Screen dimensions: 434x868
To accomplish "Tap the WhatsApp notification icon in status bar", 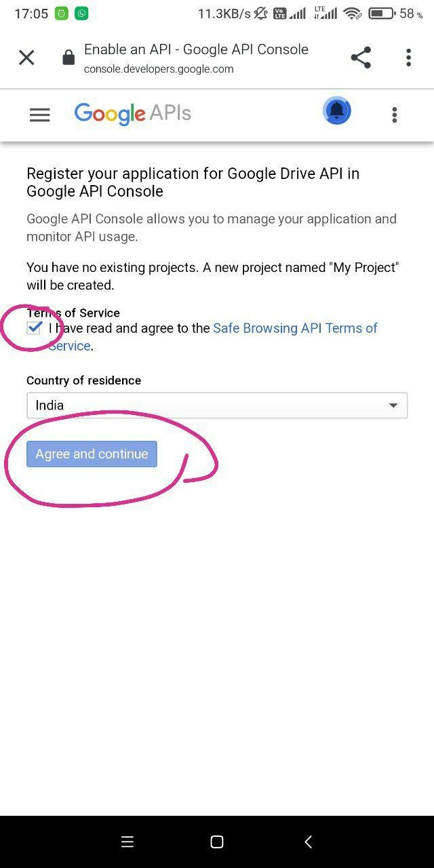I will point(81,13).
